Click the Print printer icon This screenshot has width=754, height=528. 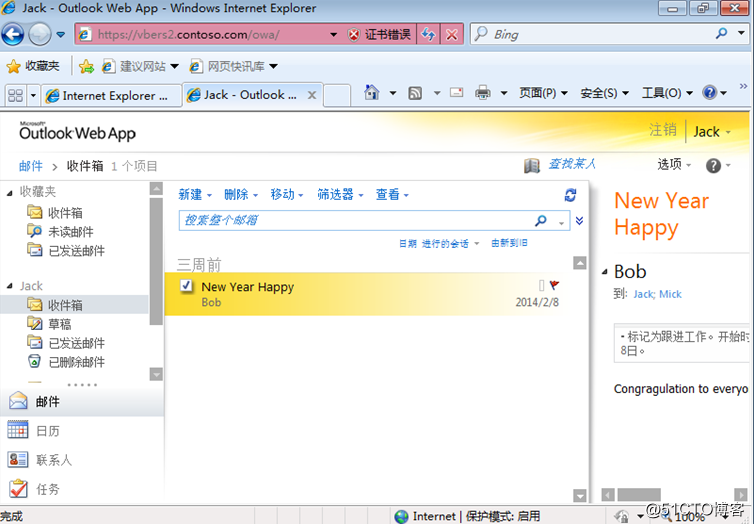click(x=483, y=92)
